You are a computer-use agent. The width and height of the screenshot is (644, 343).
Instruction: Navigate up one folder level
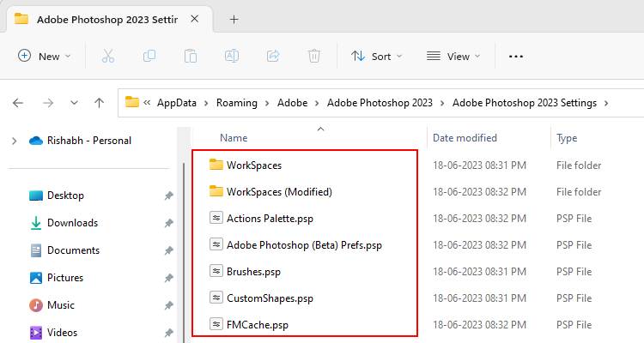(x=99, y=103)
